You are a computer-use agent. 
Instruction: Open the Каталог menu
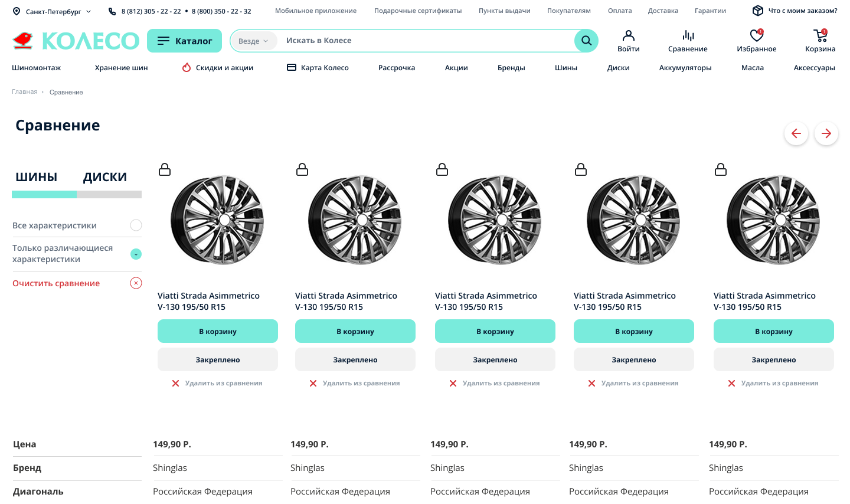[184, 41]
